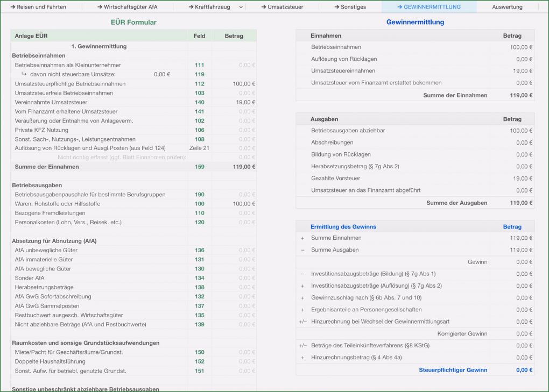Select the EÜR Formular heading
Image resolution: width=549 pixels, height=392 pixels.
[133, 22]
